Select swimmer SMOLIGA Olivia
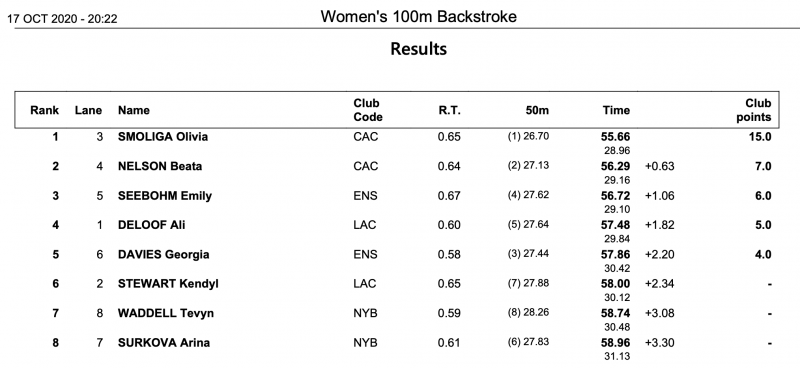Image resolution: width=800 pixels, height=368 pixels. click(163, 137)
